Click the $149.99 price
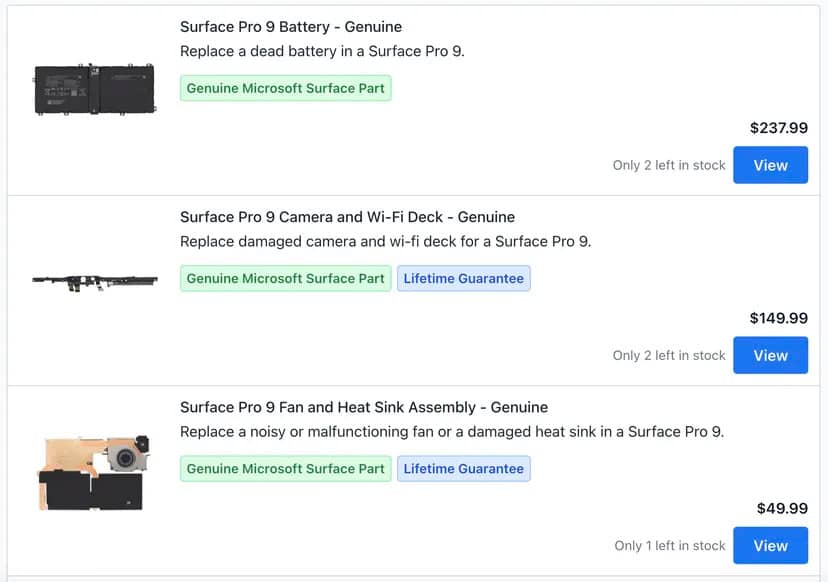The width and height of the screenshot is (828, 582). pos(778,318)
